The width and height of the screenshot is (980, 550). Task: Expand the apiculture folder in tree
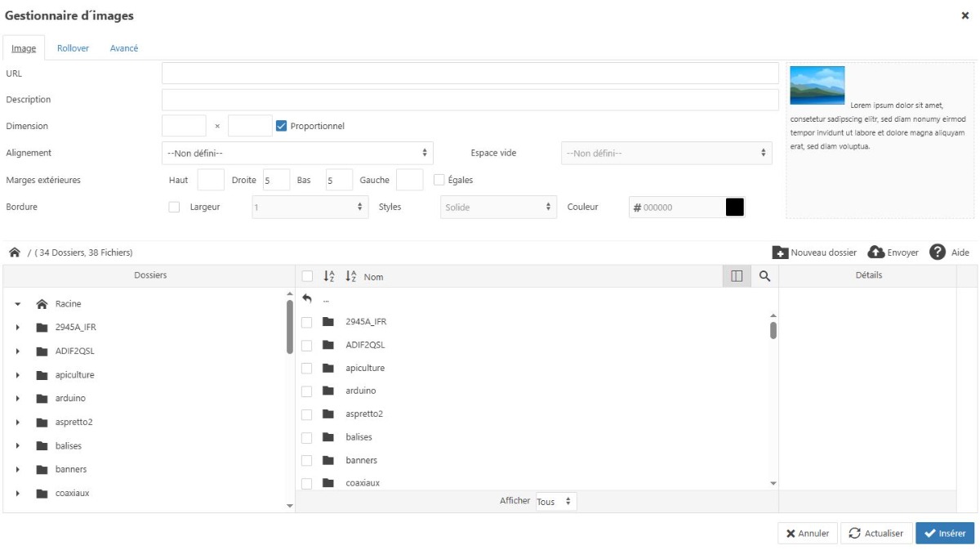(18, 375)
